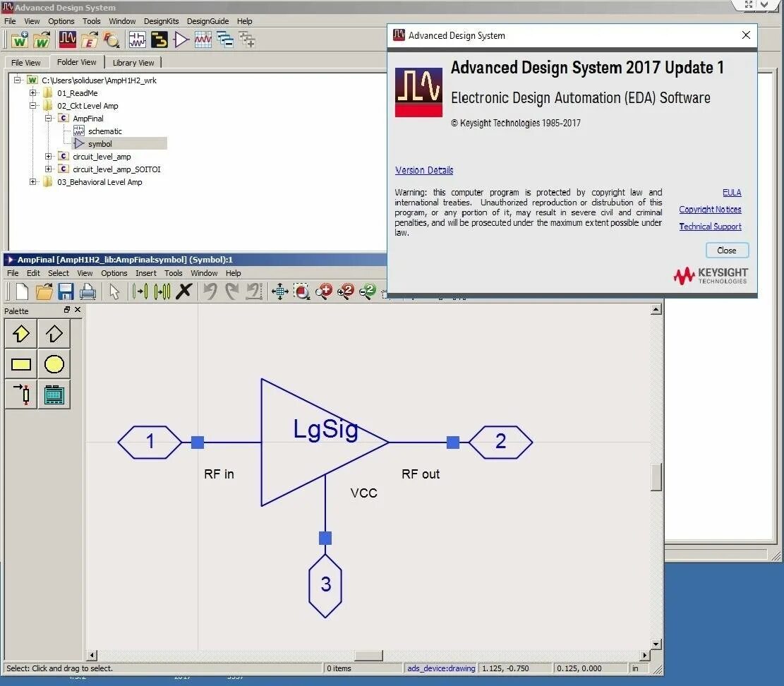Click the Example Search magnifier icon

111,40
